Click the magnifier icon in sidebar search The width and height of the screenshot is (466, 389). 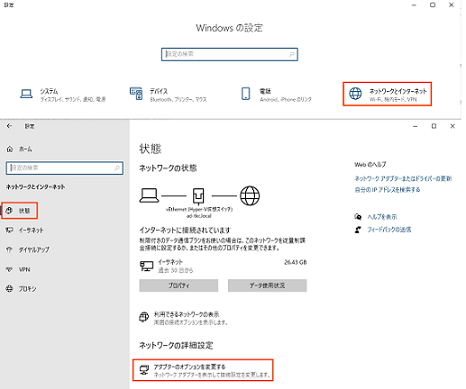click(117, 168)
